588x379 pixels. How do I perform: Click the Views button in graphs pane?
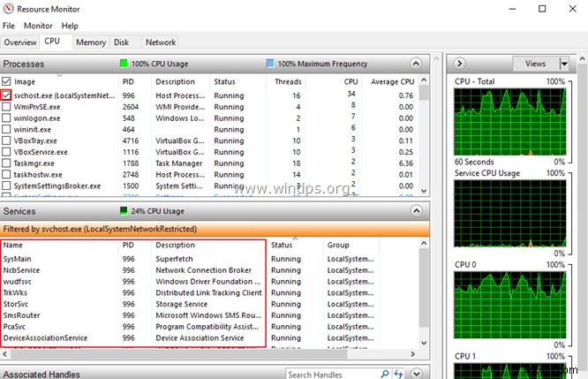point(536,64)
